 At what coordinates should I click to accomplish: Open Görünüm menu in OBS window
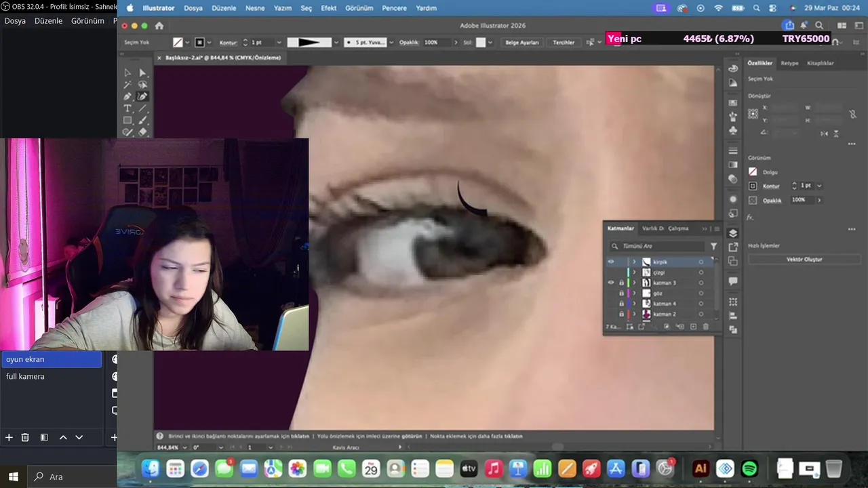pos(87,21)
